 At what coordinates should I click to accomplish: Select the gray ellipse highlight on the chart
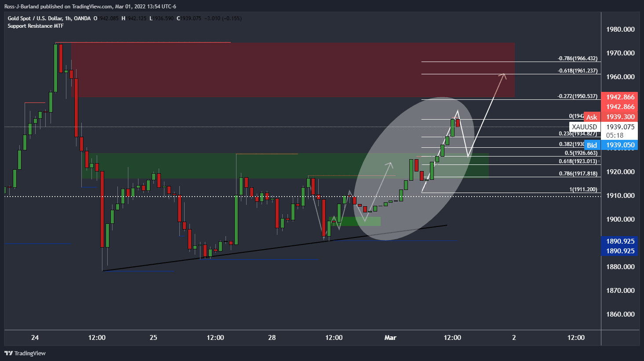pyautogui.click(x=414, y=168)
